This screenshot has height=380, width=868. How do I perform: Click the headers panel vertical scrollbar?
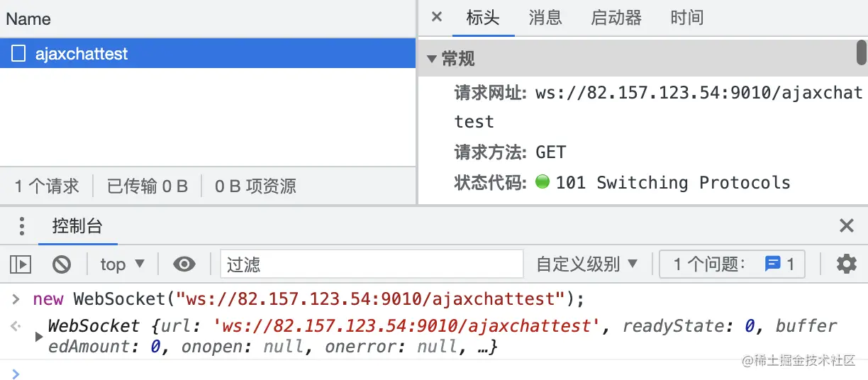click(861, 53)
